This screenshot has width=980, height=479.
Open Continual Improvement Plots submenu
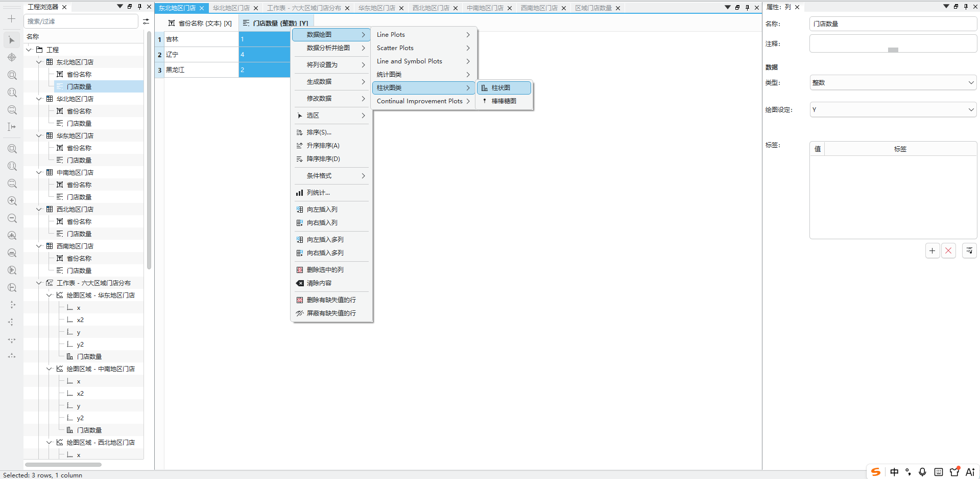point(423,101)
